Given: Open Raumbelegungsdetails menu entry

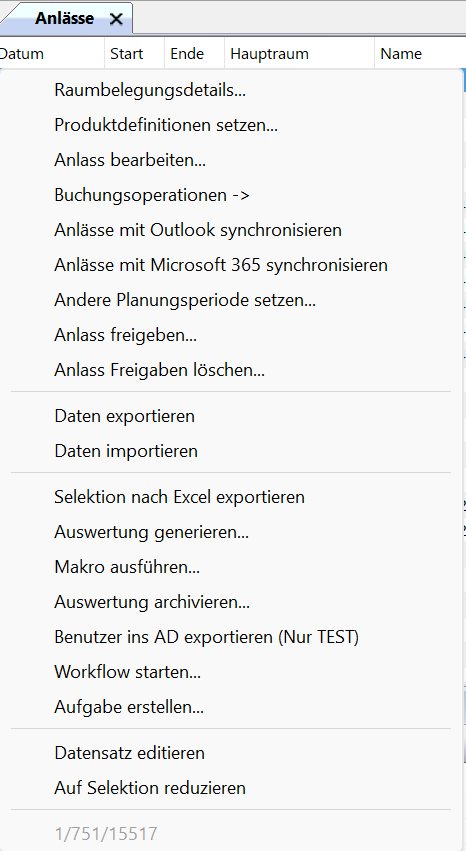Looking at the screenshot, I should click(231, 90).
